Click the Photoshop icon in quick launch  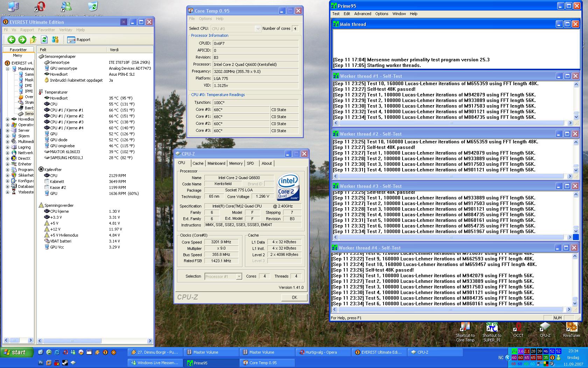[41, 363]
